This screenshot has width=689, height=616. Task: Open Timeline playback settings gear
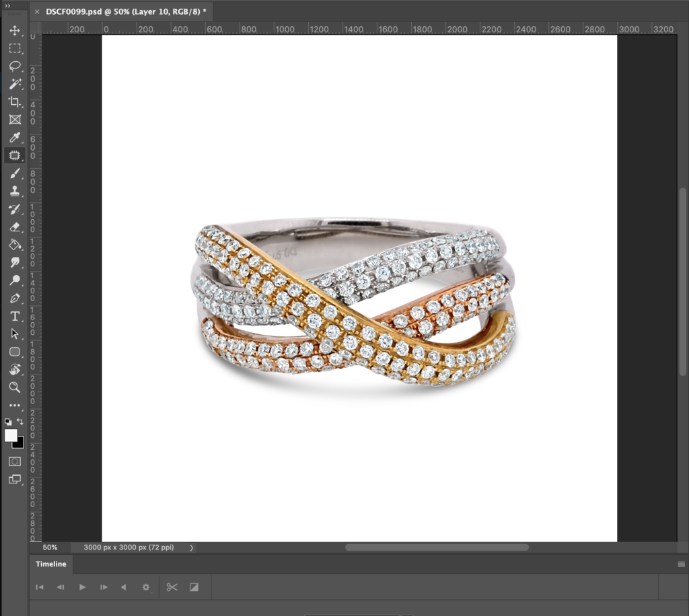click(x=146, y=587)
